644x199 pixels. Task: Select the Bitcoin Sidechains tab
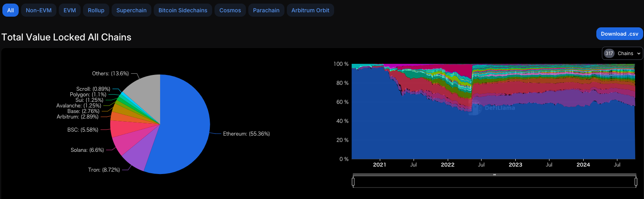(183, 10)
